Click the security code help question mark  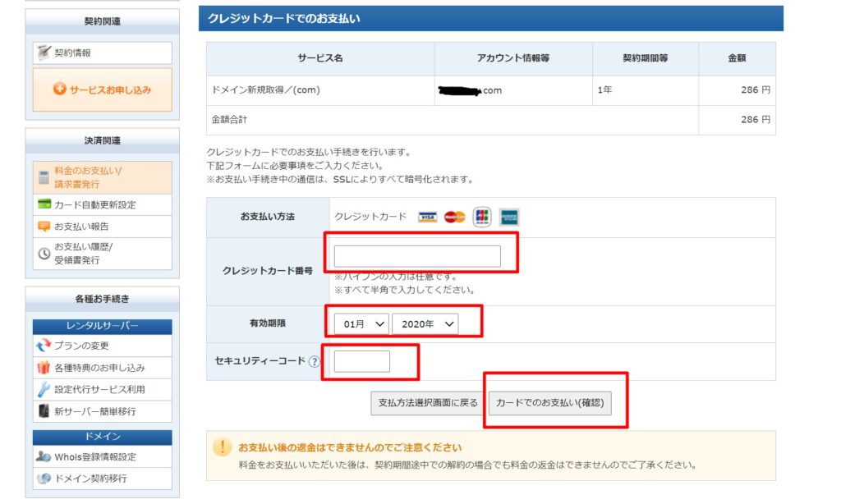click(315, 361)
